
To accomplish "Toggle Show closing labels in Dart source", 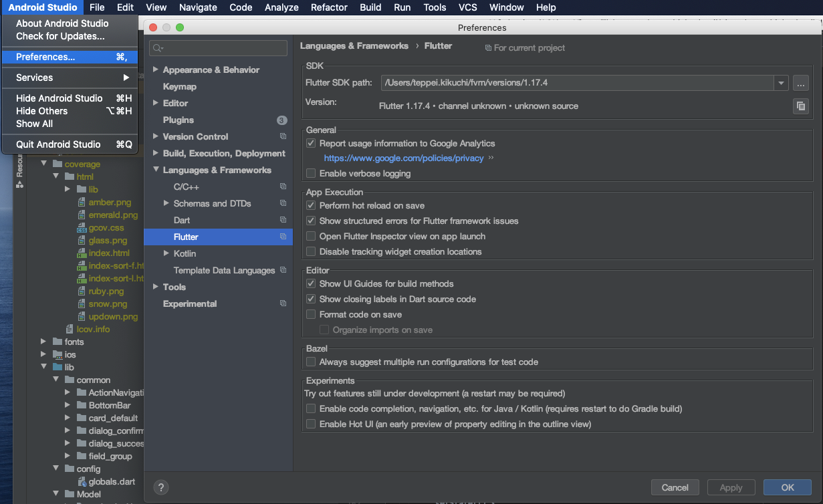I will [x=311, y=299].
